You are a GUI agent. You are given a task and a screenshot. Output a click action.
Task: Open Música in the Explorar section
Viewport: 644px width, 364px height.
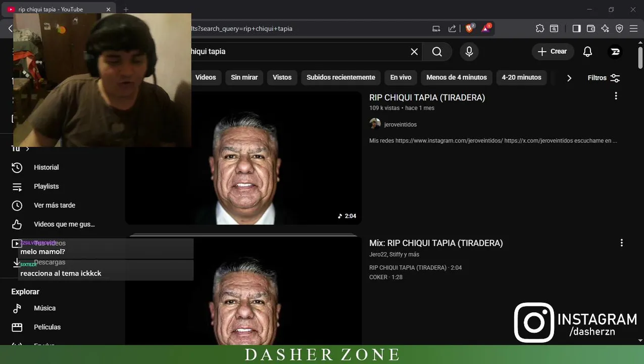point(44,308)
